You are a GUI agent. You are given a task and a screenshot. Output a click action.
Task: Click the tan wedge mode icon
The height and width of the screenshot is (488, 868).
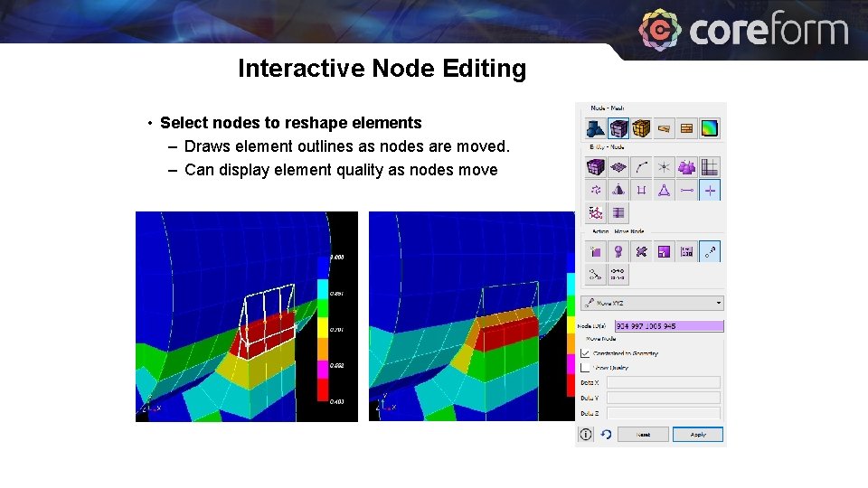[x=664, y=128]
